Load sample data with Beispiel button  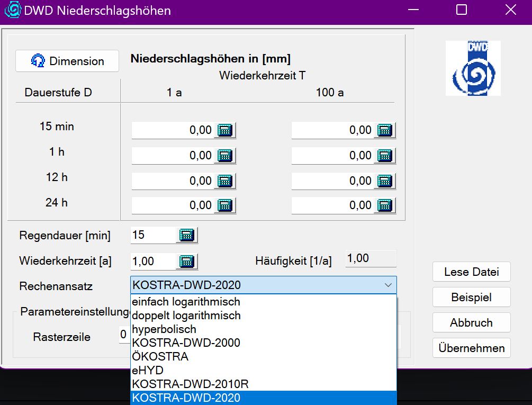471,298
